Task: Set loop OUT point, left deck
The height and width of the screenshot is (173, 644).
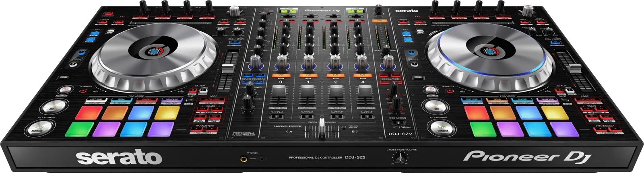Action: click(215, 116)
